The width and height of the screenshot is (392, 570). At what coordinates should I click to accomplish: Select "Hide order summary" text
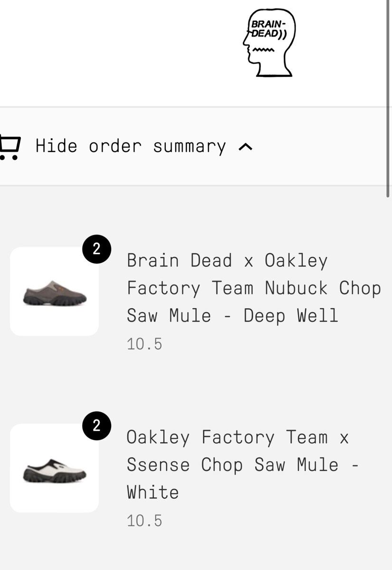coord(131,146)
